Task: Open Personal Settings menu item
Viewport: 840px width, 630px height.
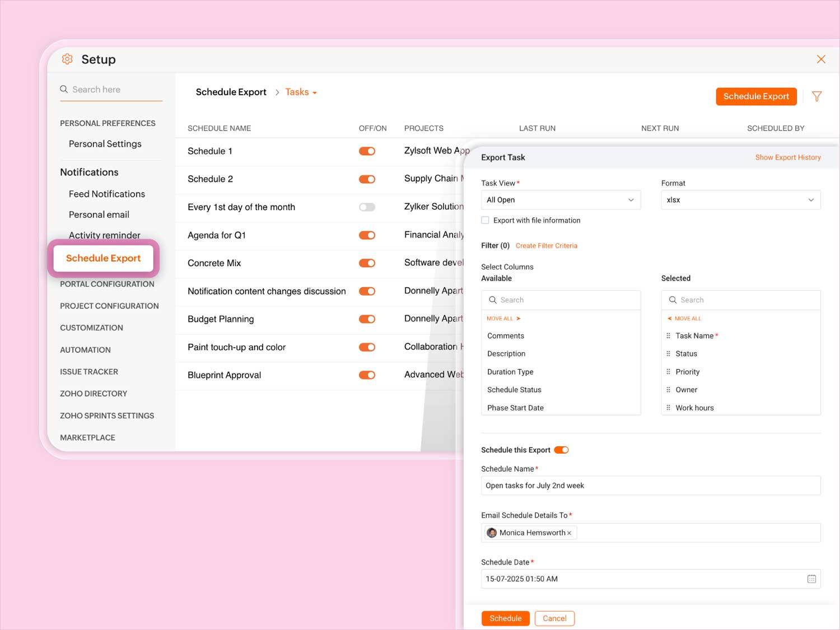Action: (105, 144)
